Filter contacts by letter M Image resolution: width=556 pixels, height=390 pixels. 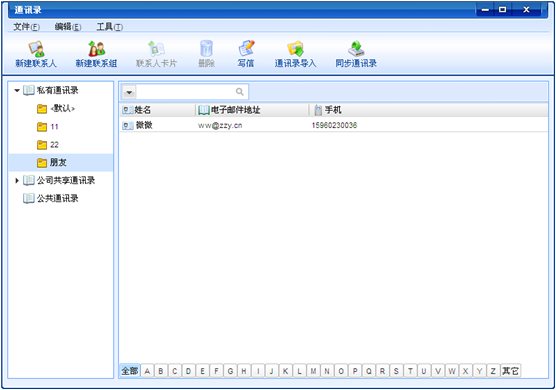(313, 371)
